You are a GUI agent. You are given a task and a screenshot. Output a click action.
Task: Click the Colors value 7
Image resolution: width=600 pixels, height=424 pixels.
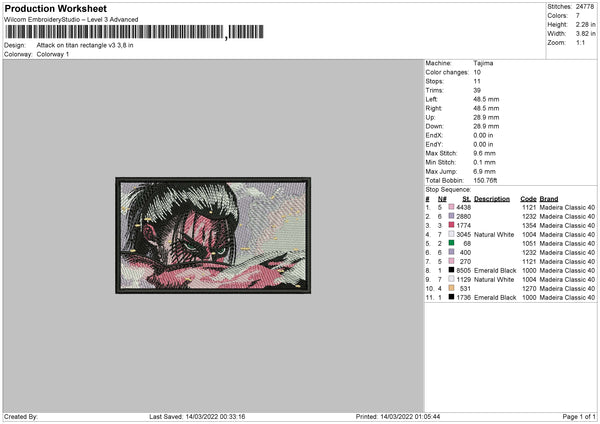click(x=578, y=16)
